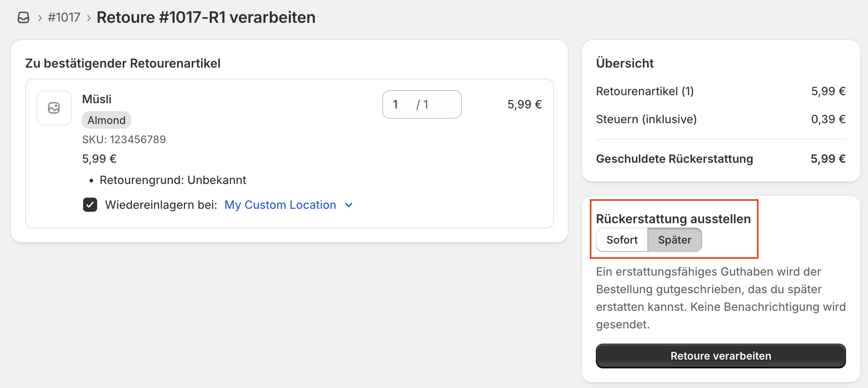Click the Almond variant tag
This screenshot has width=868, height=388.
tap(106, 120)
